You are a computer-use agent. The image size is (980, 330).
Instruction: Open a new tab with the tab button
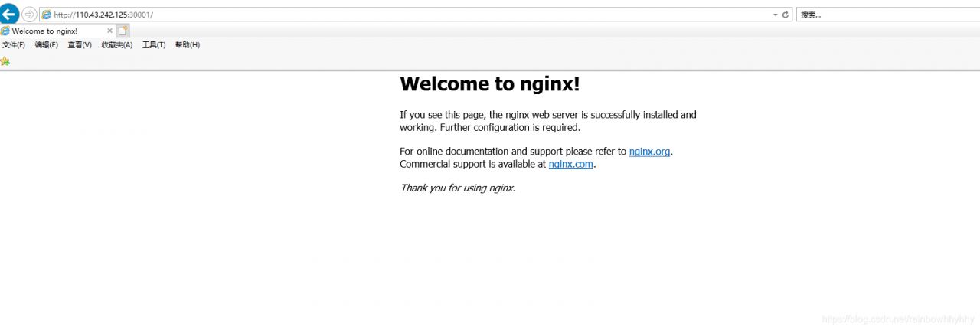coord(123,31)
